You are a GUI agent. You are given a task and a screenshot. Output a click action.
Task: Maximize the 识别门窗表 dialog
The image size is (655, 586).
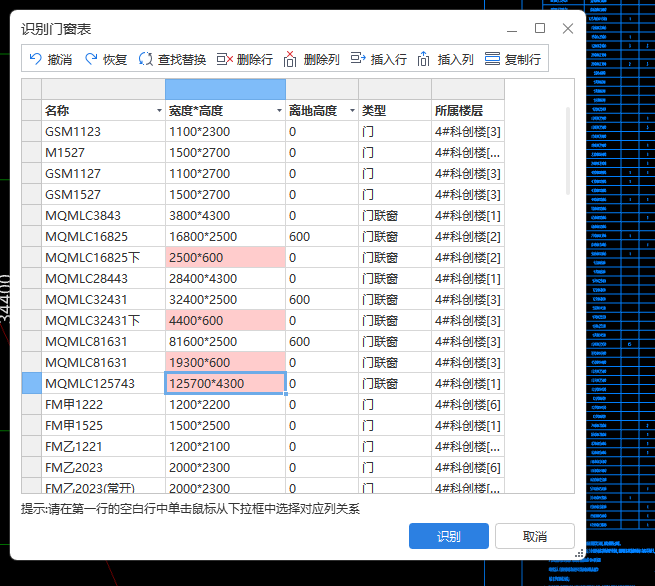pyautogui.click(x=540, y=28)
